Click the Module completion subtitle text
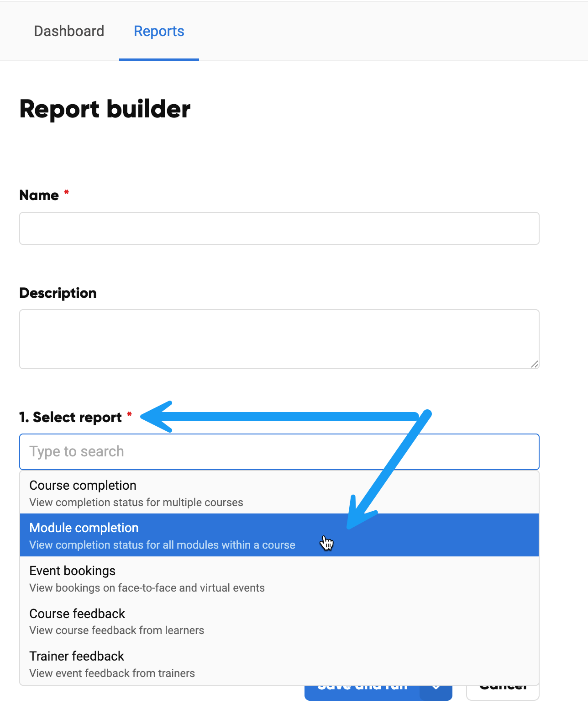The image size is (588, 709). coord(162,545)
